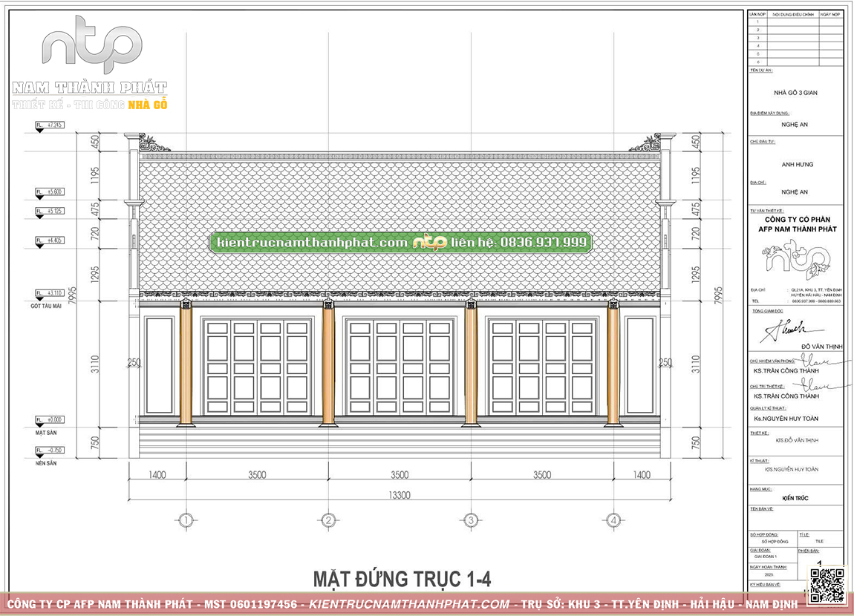Select the project name NHÀ GỖ 3 GIAN
854x616 pixels.
(795, 93)
